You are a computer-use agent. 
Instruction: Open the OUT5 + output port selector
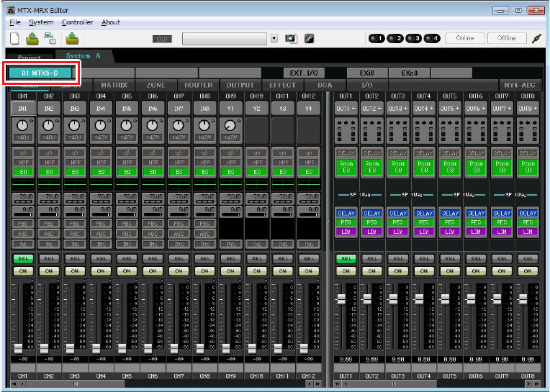point(450,109)
